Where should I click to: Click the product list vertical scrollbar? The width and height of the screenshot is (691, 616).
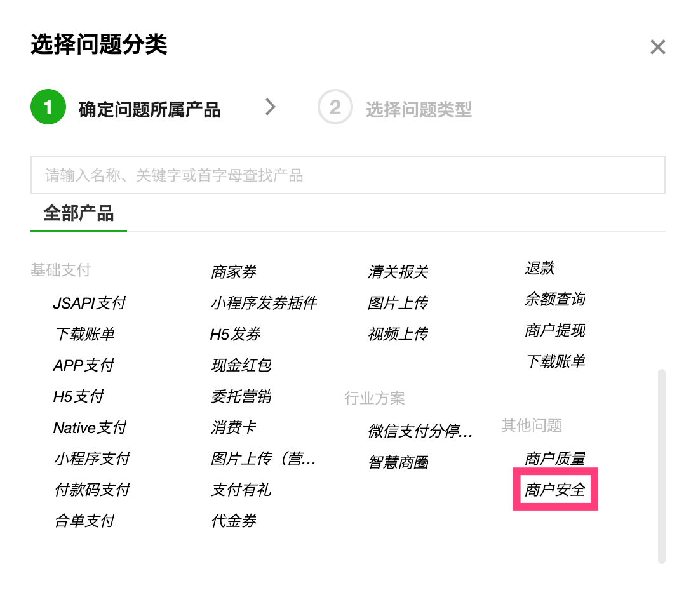click(662, 466)
